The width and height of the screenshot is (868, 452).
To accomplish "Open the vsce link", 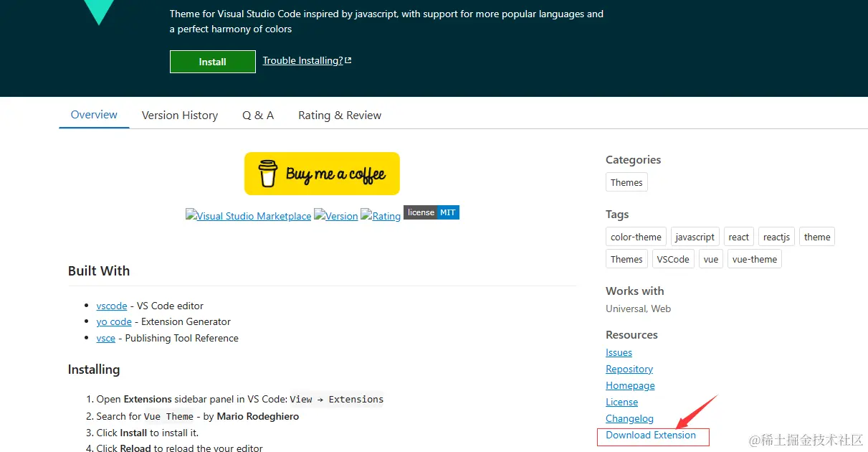I will [x=106, y=338].
